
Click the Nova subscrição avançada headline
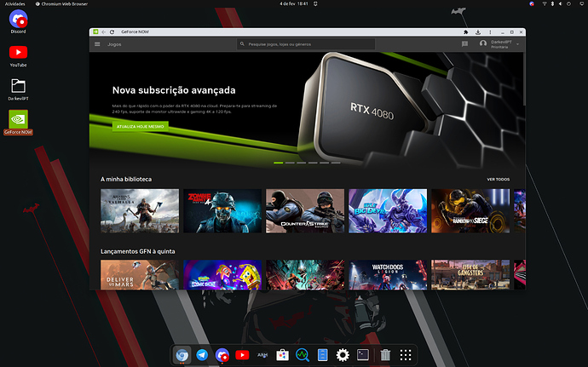pos(174,90)
